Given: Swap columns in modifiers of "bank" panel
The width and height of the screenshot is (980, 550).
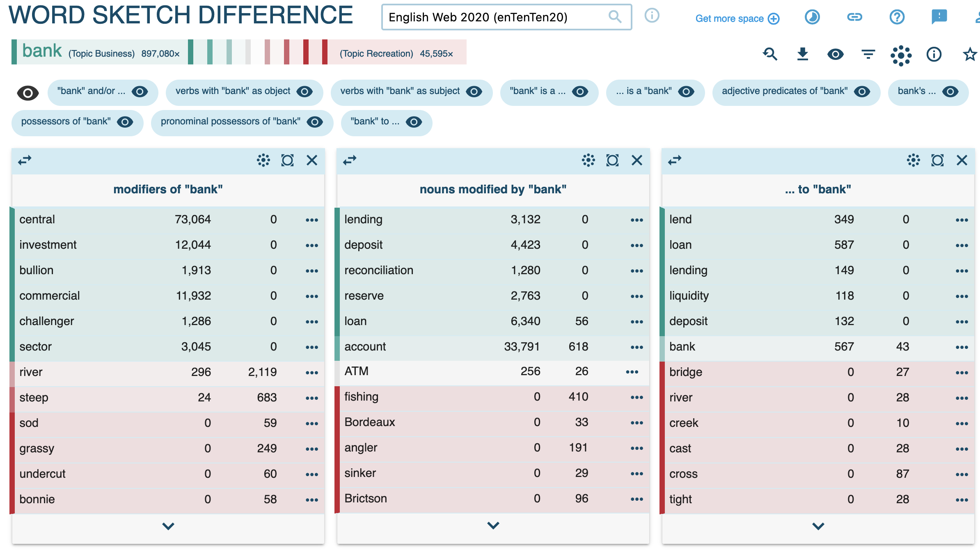Looking at the screenshot, I should [25, 160].
